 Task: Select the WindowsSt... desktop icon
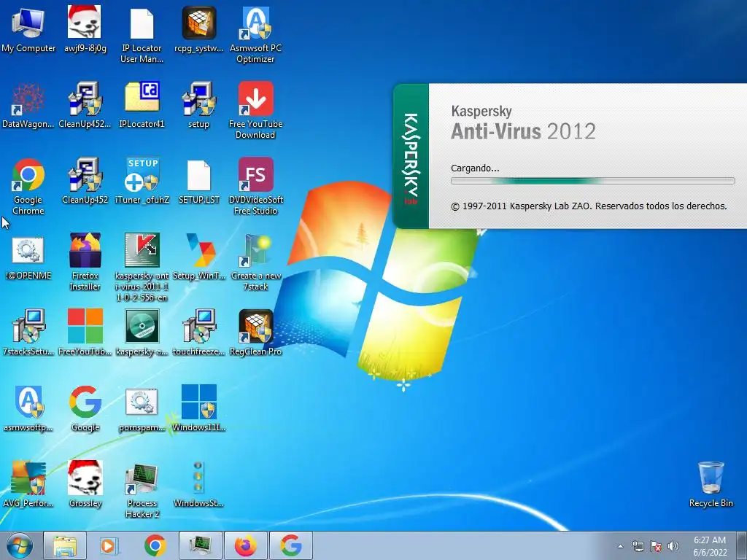tap(198, 484)
